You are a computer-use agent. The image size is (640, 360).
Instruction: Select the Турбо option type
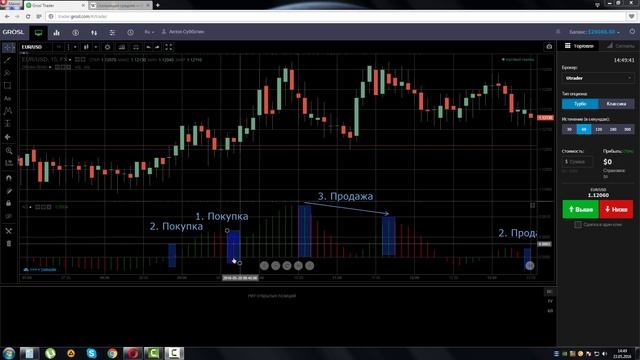(580, 104)
